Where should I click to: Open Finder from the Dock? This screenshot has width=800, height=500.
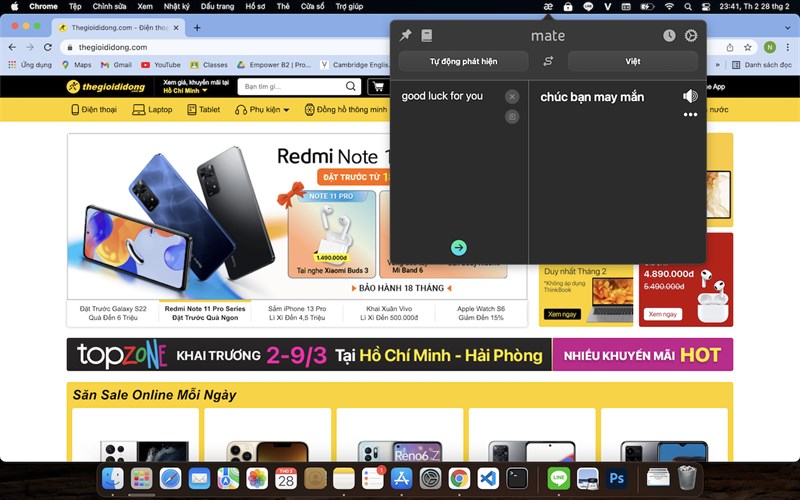pyautogui.click(x=112, y=479)
